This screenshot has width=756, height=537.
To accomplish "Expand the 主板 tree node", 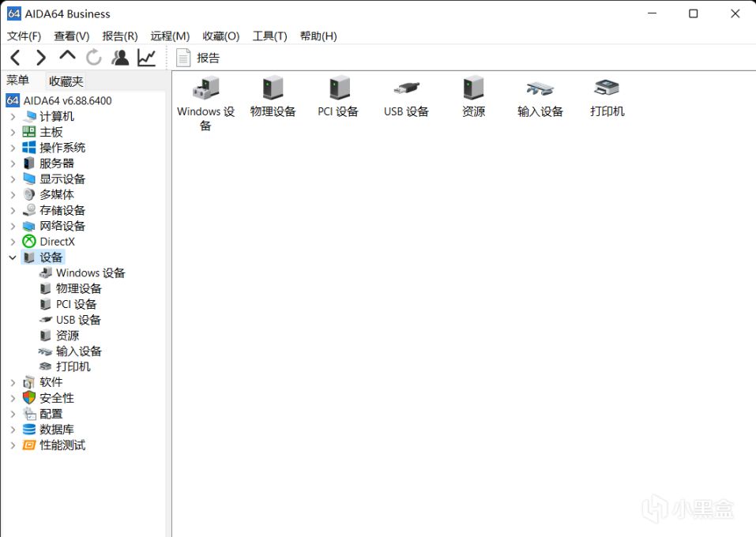I will pyautogui.click(x=13, y=132).
